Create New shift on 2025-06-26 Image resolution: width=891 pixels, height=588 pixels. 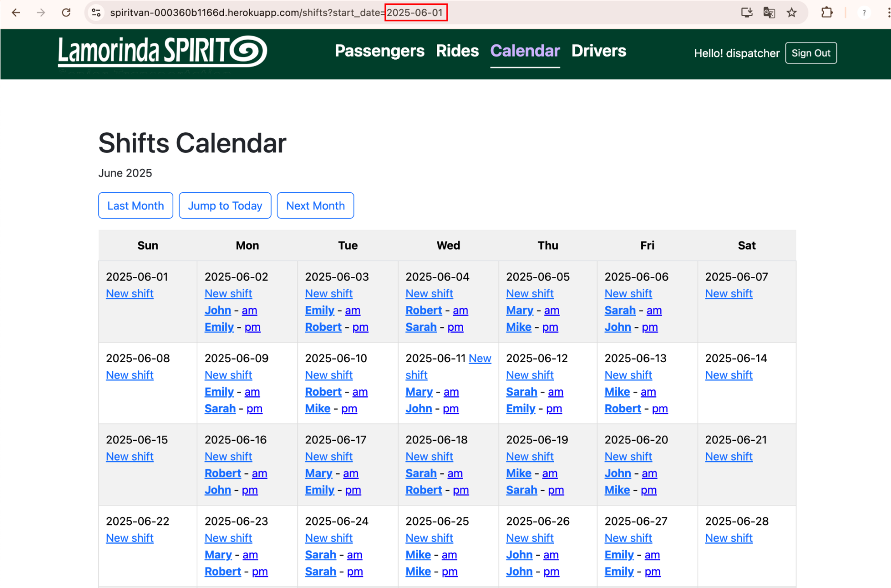(530, 538)
